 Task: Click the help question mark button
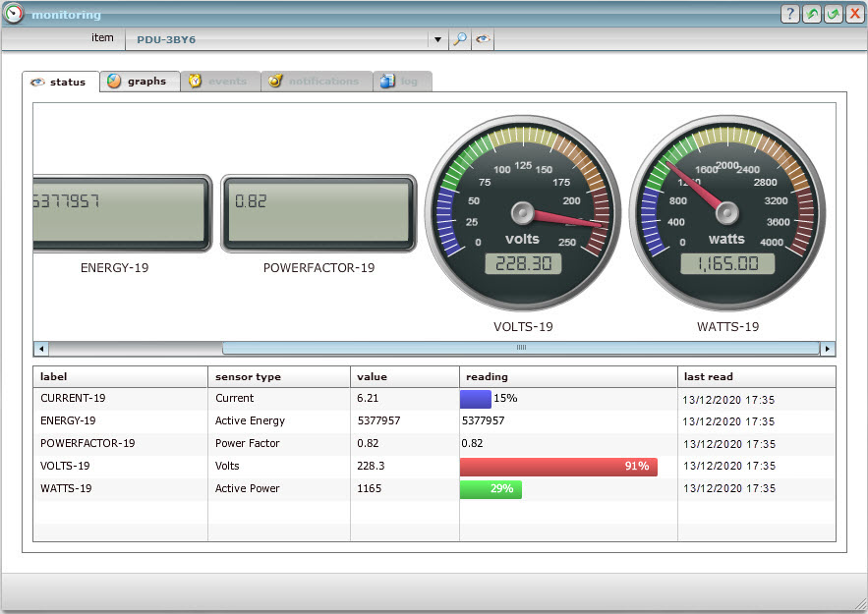[790, 14]
